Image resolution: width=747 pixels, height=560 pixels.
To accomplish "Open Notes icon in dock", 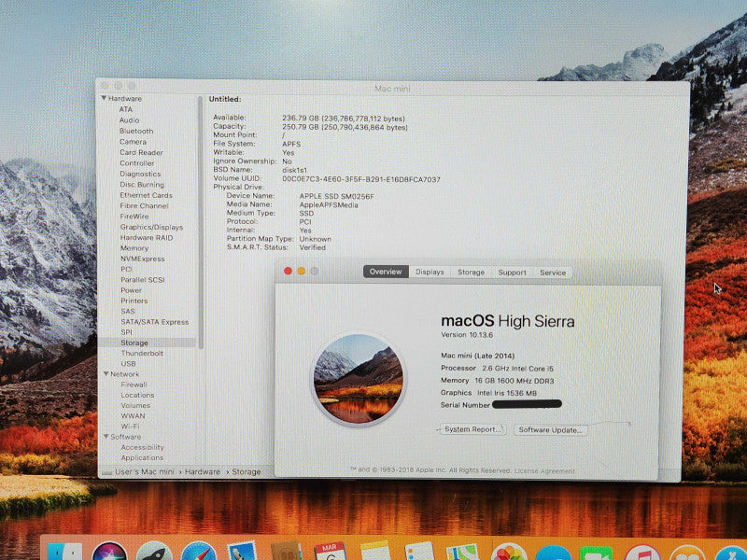I will tap(375, 553).
